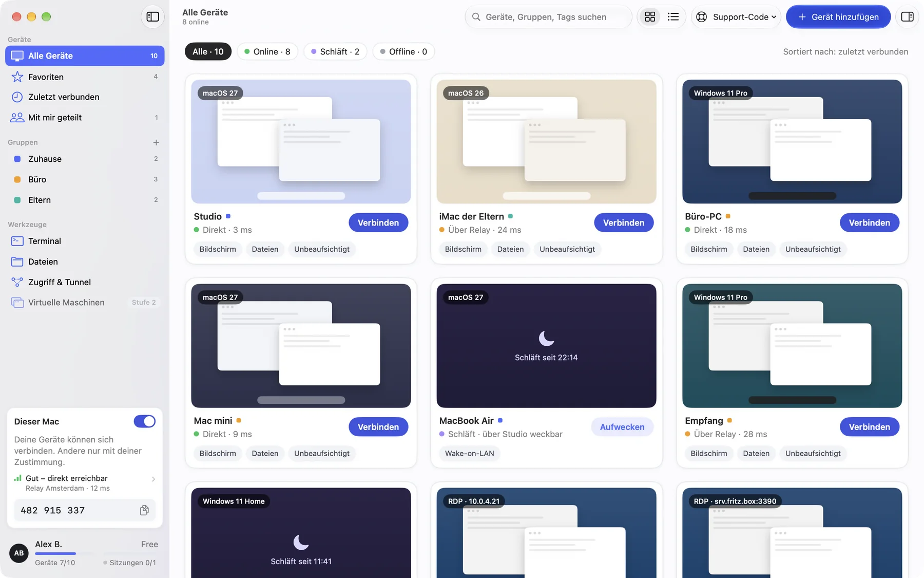
Task: Expand the connection status chevron
Action: [x=153, y=479]
